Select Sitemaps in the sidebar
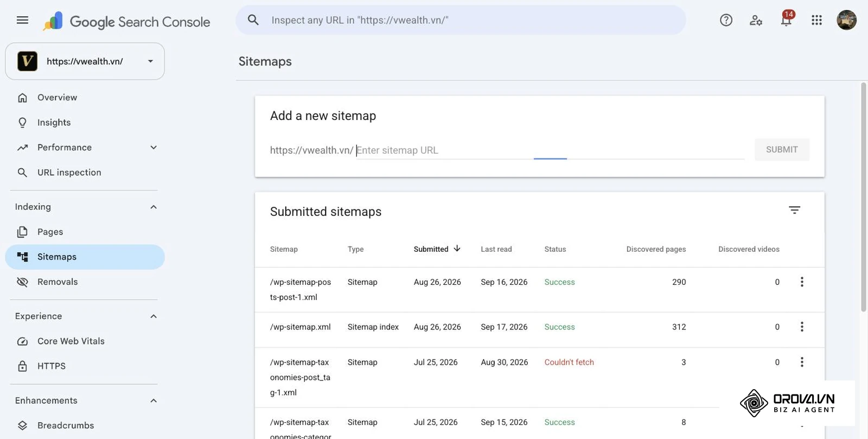This screenshot has height=439, width=868. pyautogui.click(x=85, y=257)
